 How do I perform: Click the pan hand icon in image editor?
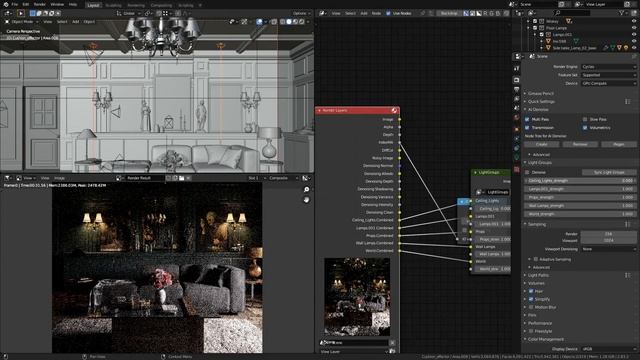click(307, 200)
